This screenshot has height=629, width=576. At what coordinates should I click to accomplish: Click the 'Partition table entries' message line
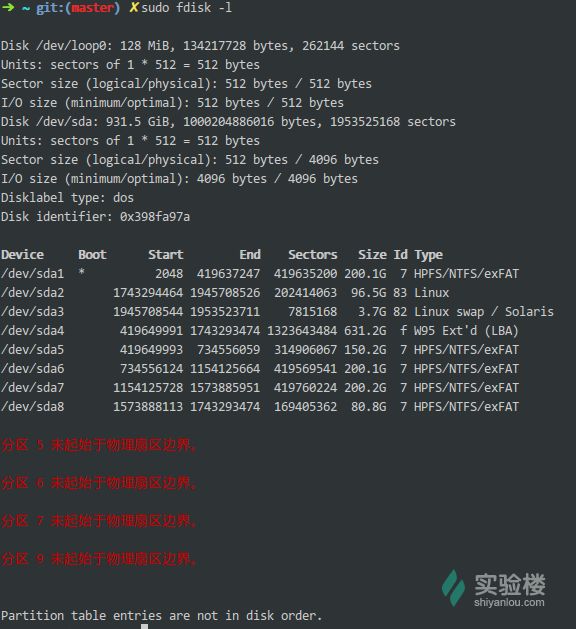coord(161,615)
